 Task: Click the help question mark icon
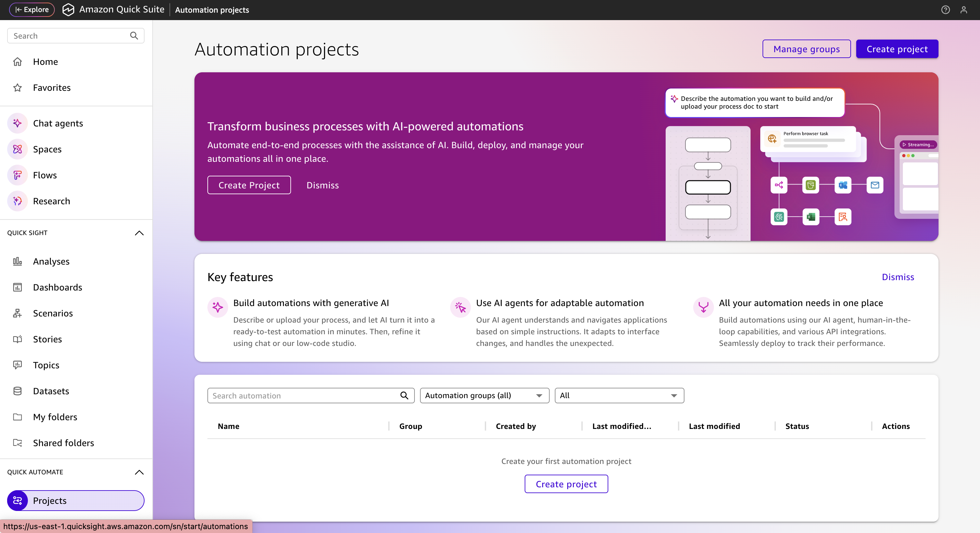pos(945,10)
